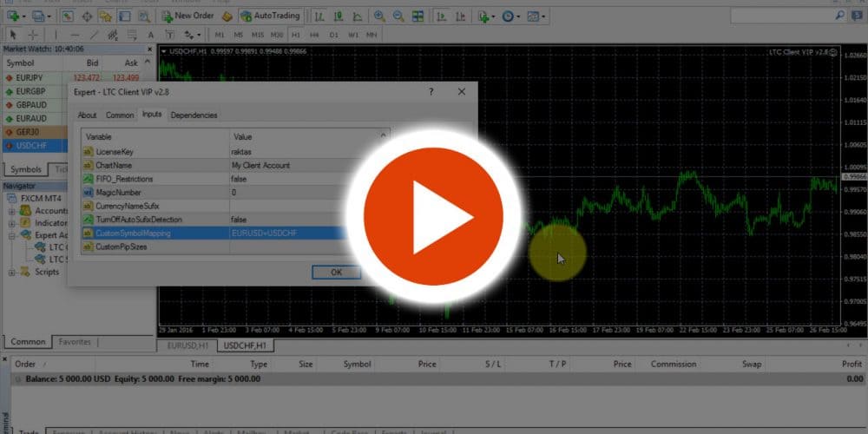The height and width of the screenshot is (434, 868).
Task: Open the Dependencies tab in Expert dialog
Action: point(194,115)
